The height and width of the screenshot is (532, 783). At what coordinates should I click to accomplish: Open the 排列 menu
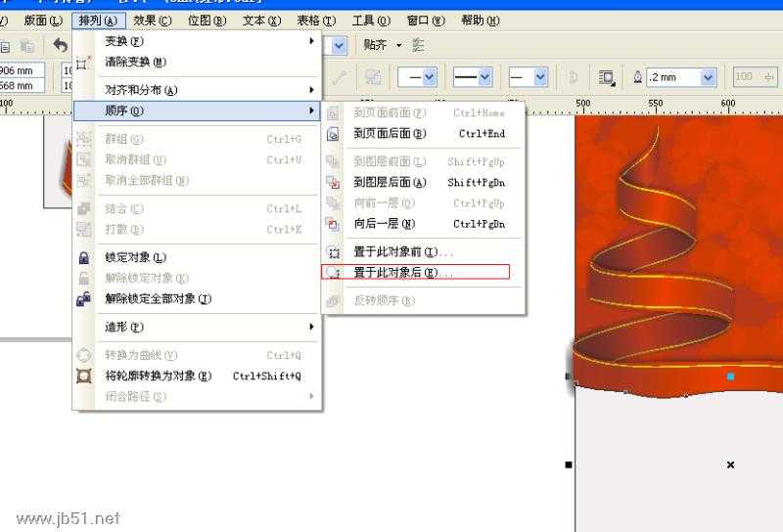click(97, 21)
